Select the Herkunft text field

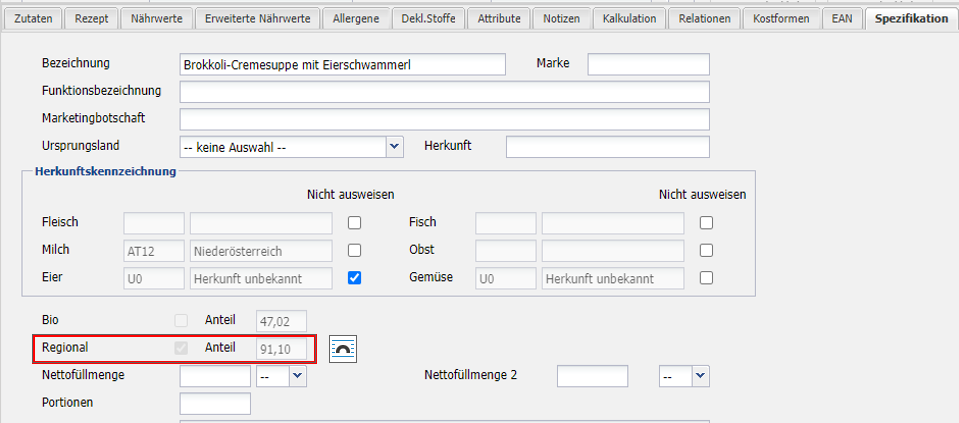(x=607, y=147)
